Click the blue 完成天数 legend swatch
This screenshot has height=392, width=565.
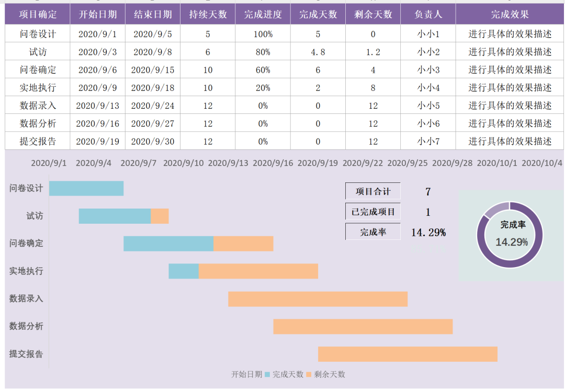(267, 374)
